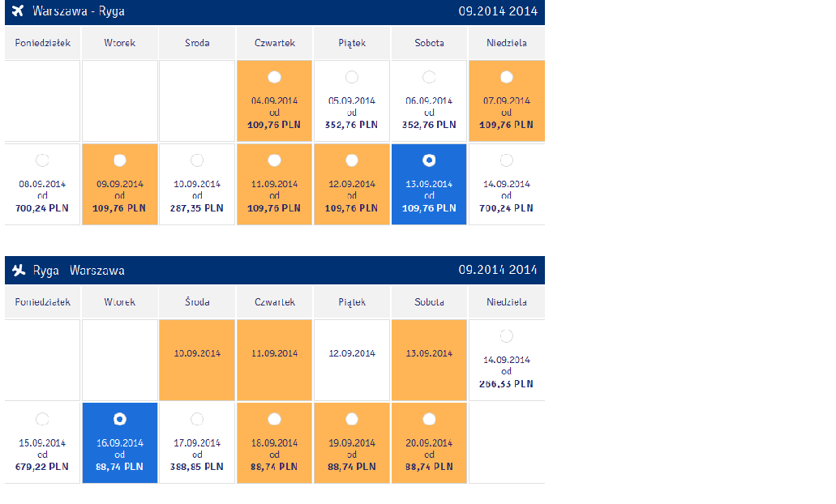Select the 19.09.2014 Friday return radio
Viewport: 836px width, 504px height.
point(352,419)
